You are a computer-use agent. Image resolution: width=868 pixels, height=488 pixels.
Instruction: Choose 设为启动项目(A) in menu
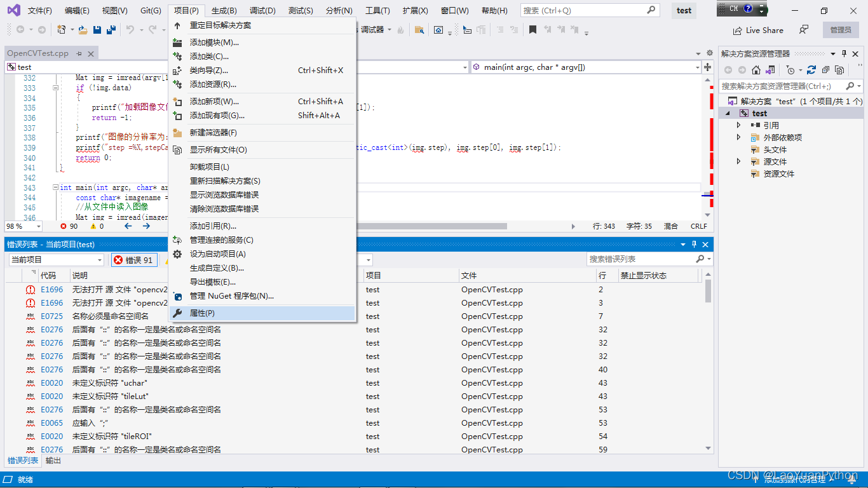click(262, 254)
